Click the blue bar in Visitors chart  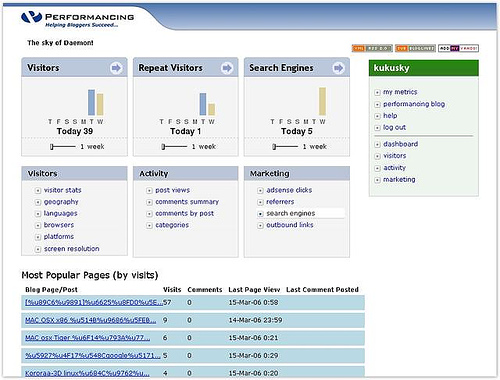[x=91, y=102]
